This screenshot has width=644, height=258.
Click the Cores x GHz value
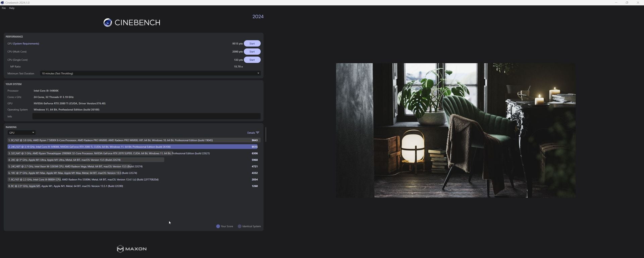pyautogui.click(x=53, y=97)
